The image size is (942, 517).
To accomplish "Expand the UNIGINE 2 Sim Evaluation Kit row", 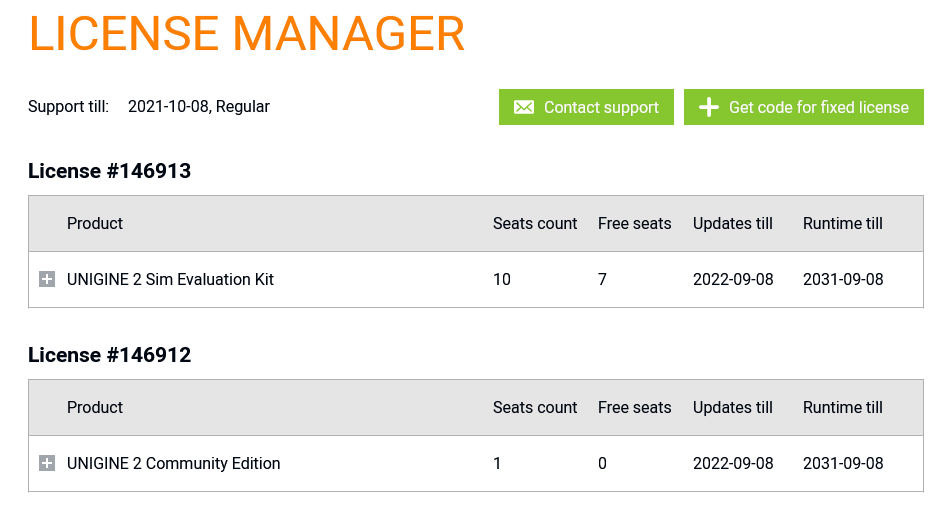I will click(x=47, y=279).
